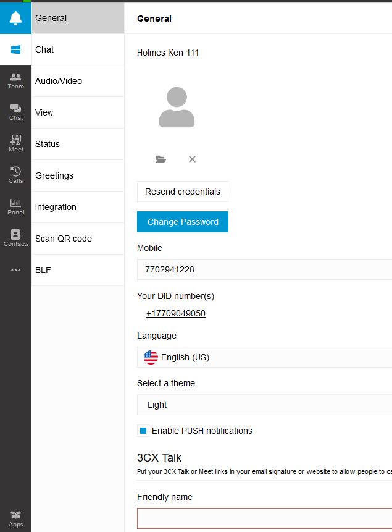Browse for a profile picture file
392x532 pixels.
161,159
